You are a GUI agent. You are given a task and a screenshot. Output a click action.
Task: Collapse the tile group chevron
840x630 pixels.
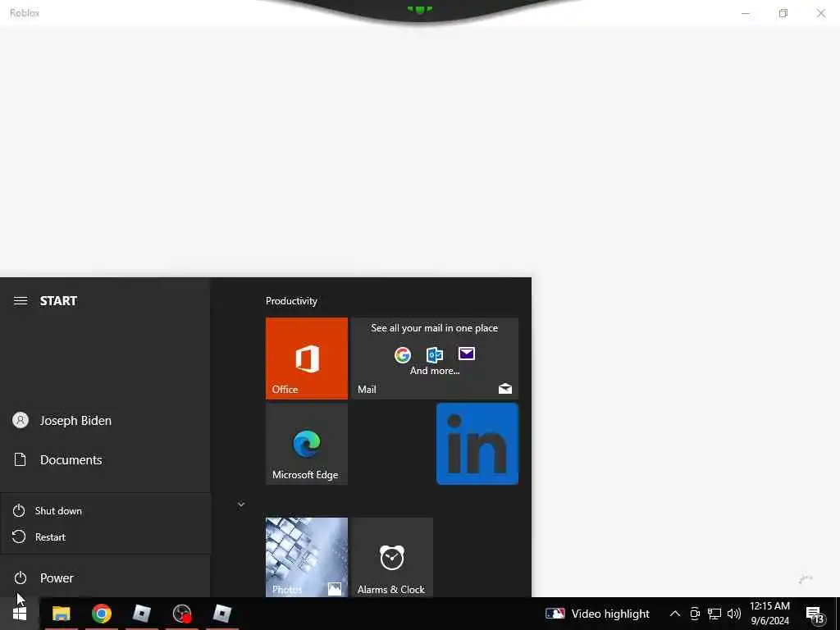[241, 504]
